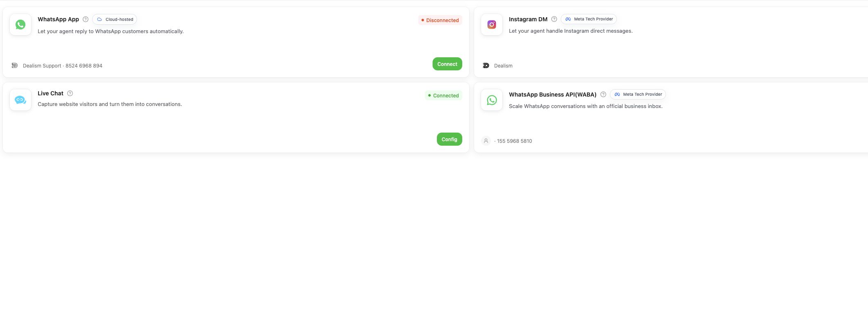Open help for WhatsApp App

(x=86, y=19)
